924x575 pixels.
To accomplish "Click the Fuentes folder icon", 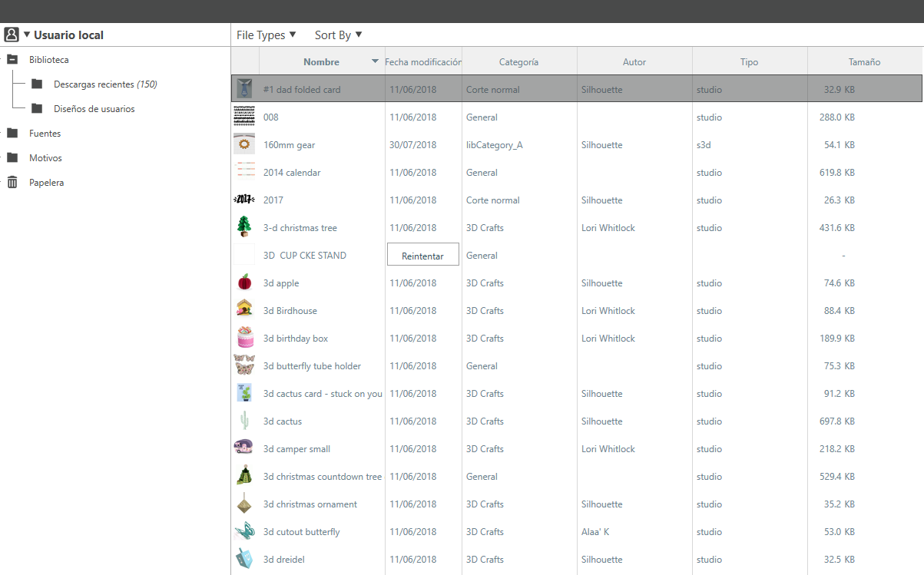I will [12, 134].
